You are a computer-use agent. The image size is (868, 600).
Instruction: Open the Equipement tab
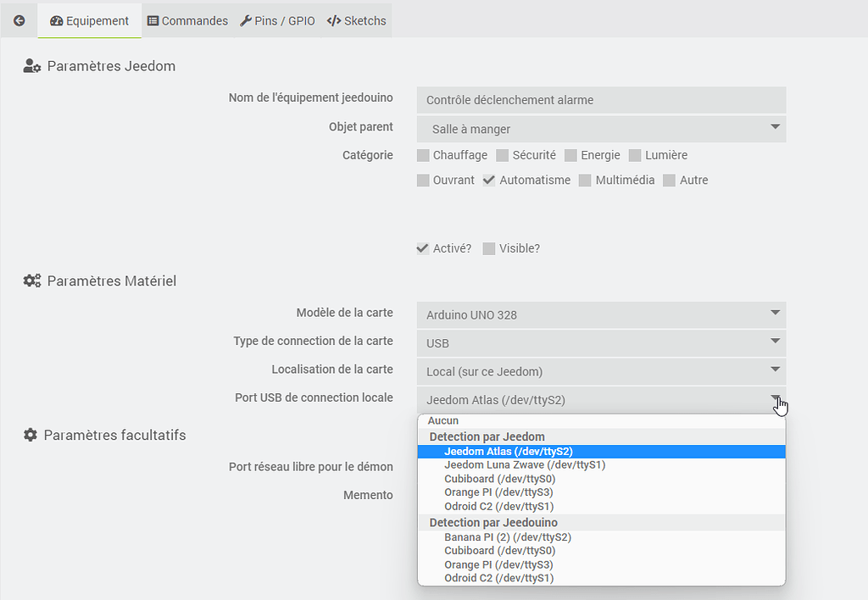[x=90, y=20]
